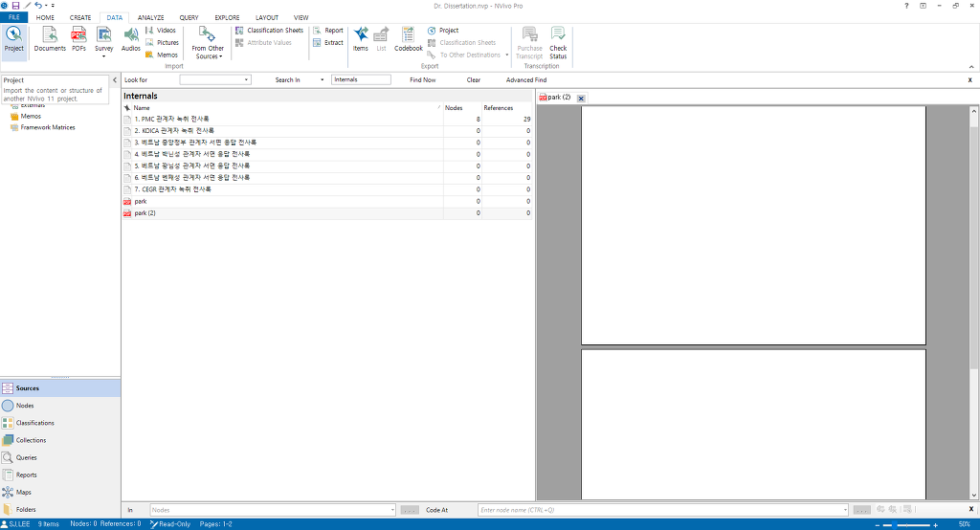The image size is (980, 530).
Task: Switch to the QUERY ribbon tab
Action: click(189, 17)
